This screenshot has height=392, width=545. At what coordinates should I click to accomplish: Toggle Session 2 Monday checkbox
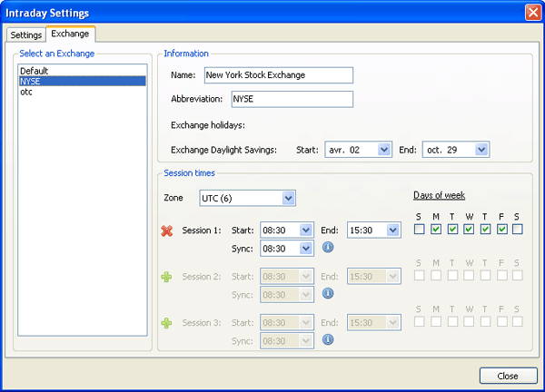click(x=436, y=275)
